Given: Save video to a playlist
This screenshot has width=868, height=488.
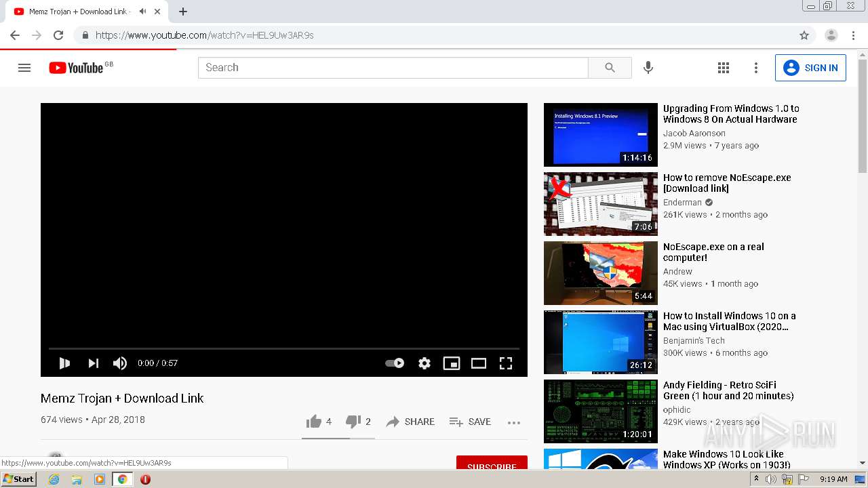Looking at the screenshot, I should [x=470, y=422].
